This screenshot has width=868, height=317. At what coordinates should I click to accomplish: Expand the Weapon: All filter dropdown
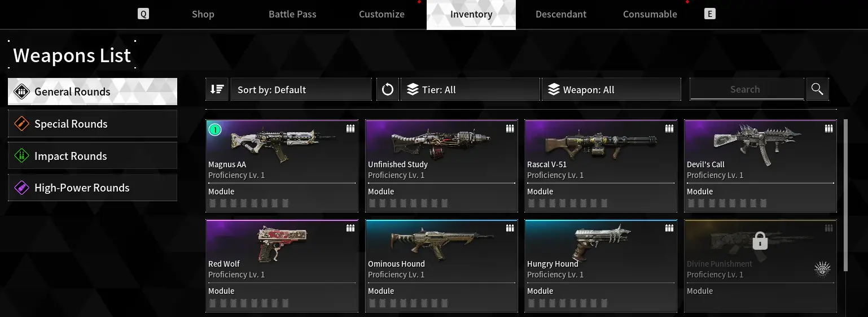pos(611,89)
